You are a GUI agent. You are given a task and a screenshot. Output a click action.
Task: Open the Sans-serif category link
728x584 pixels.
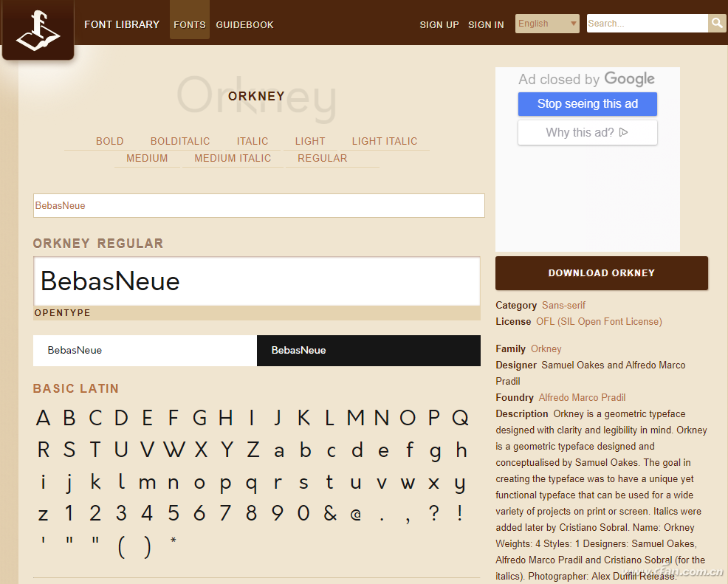[563, 306]
